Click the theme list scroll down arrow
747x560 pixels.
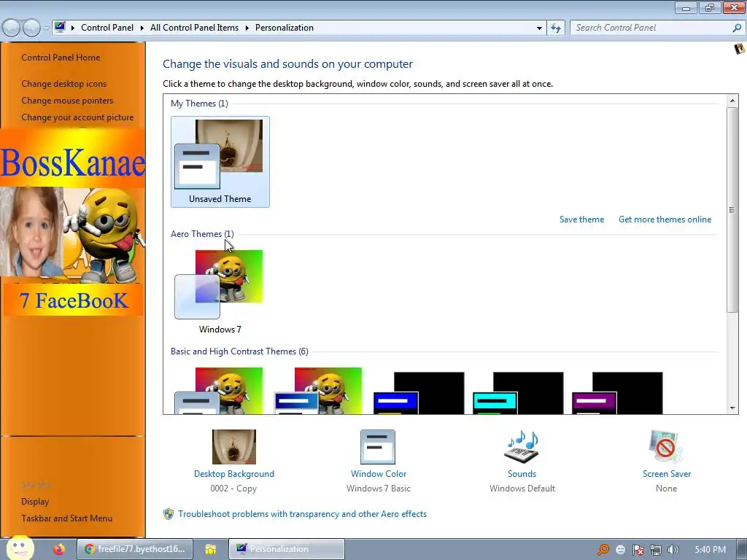[732, 408]
